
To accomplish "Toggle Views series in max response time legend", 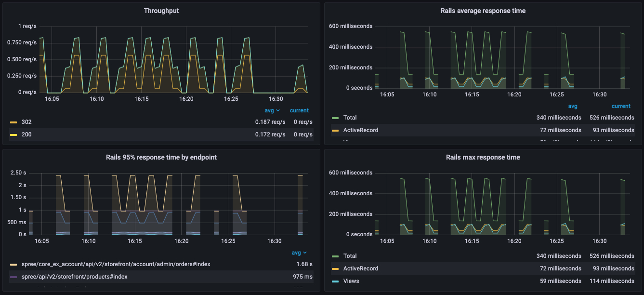I will click(x=351, y=281).
